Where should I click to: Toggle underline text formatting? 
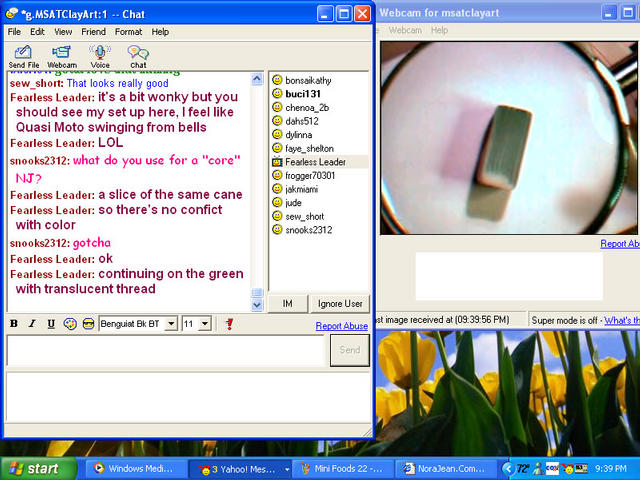click(51, 324)
